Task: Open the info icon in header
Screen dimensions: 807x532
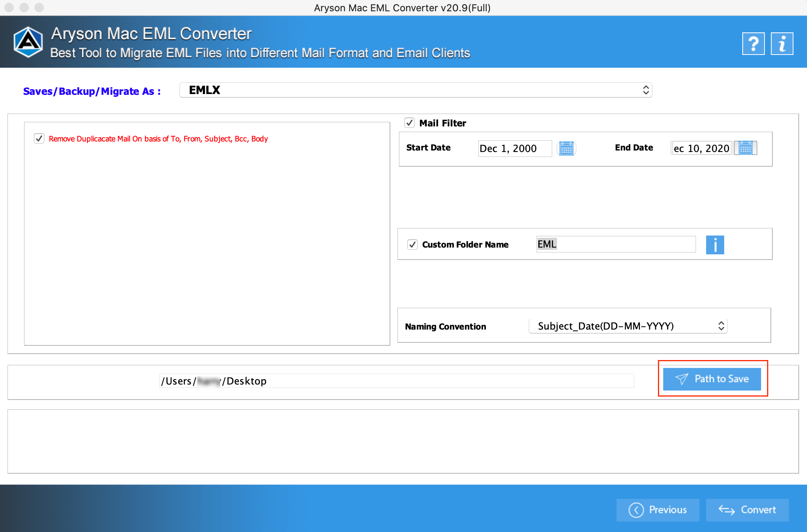Action: click(782, 44)
